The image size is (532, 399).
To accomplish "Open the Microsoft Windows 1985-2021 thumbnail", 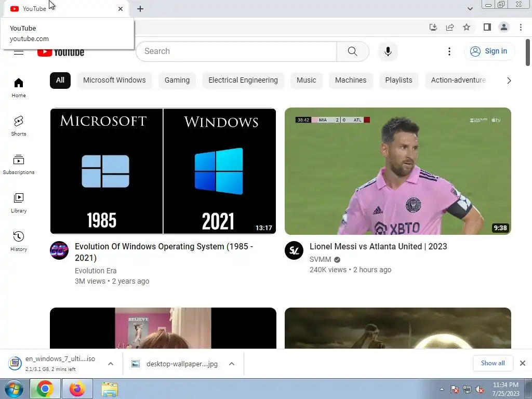I will pyautogui.click(x=163, y=171).
